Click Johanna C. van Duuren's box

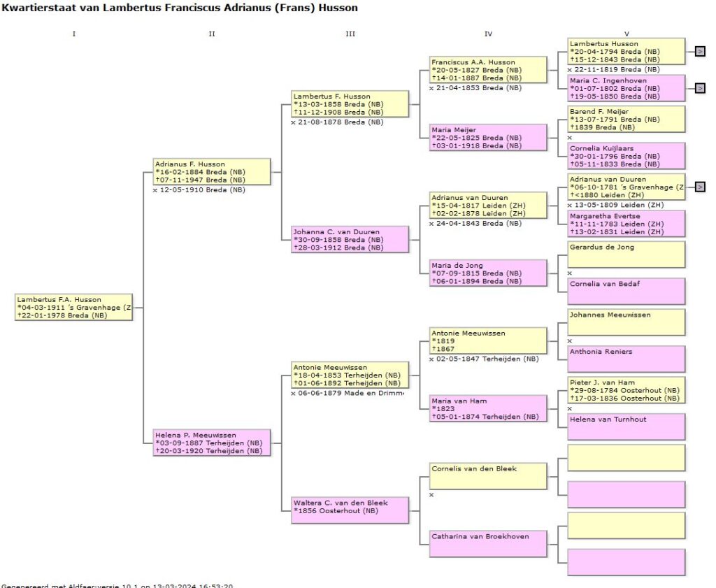pos(350,240)
